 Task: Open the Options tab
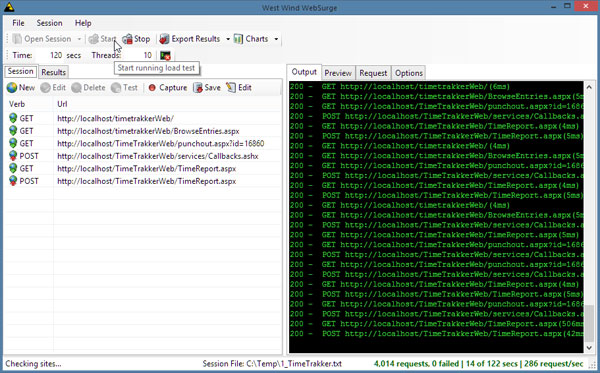(409, 73)
